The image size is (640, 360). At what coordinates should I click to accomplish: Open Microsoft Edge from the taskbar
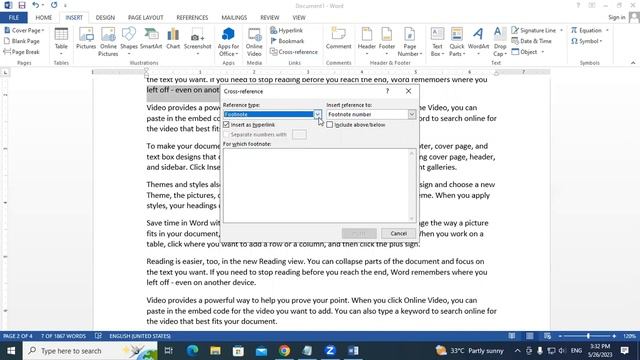click(x=192, y=351)
